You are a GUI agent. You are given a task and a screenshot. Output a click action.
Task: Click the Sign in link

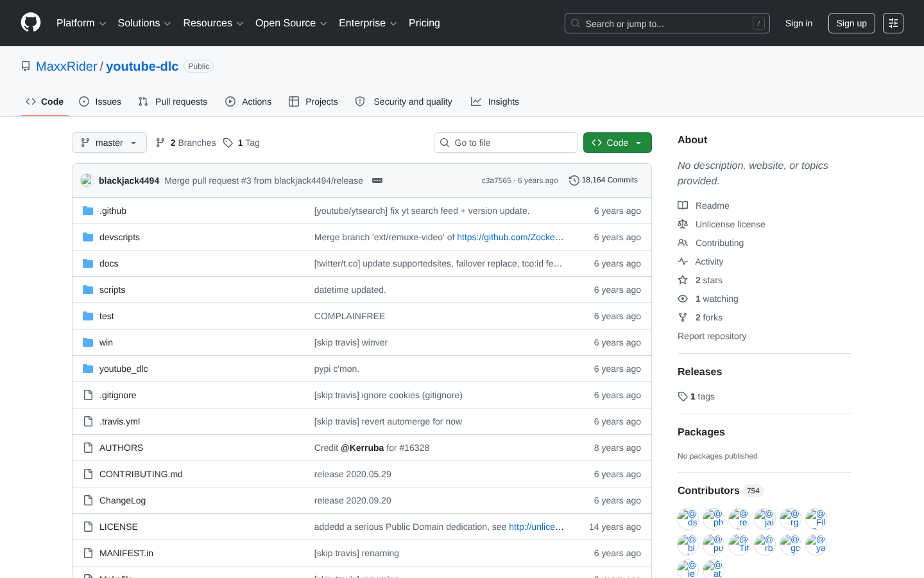[799, 23]
